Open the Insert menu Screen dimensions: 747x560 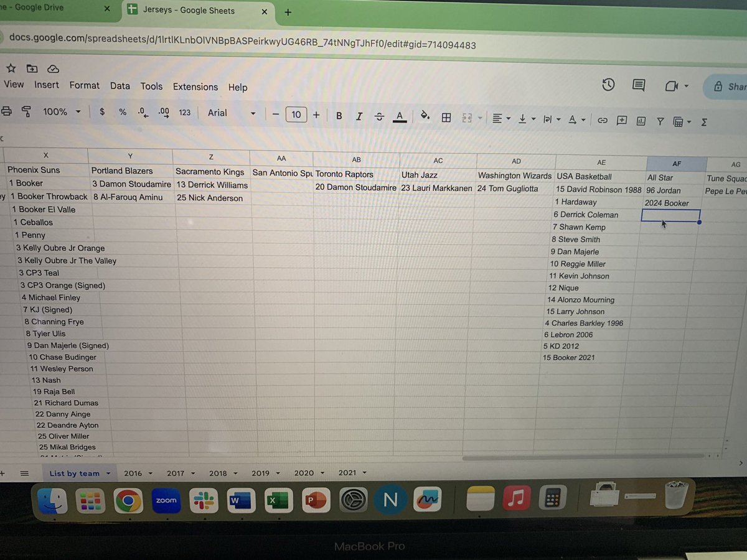tap(47, 85)
